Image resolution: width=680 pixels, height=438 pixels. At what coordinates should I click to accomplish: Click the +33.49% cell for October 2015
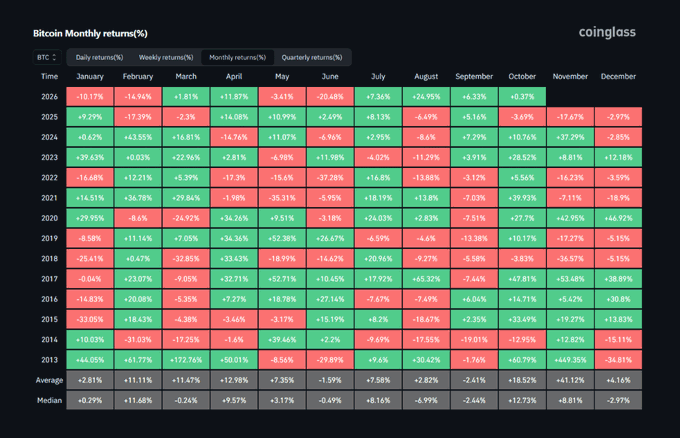point(522,320)
